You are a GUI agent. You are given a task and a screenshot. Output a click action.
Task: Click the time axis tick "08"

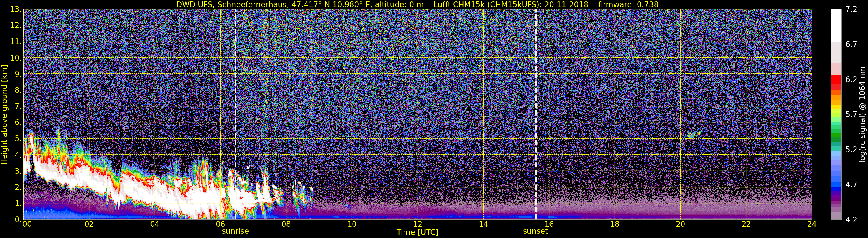click(286, 224)
